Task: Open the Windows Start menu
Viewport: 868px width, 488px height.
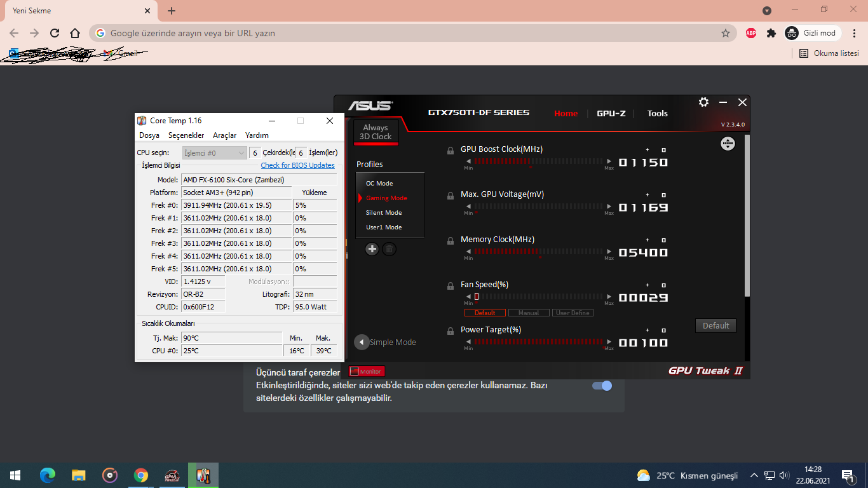Action: tap(15, 475)
